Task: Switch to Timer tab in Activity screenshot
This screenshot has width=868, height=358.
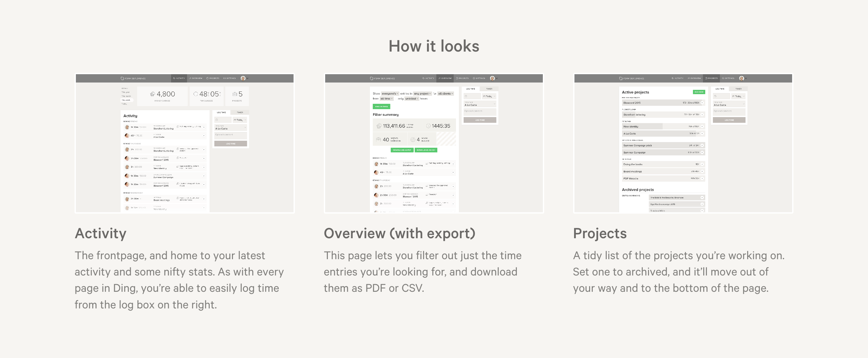Action: coord(240,112)
